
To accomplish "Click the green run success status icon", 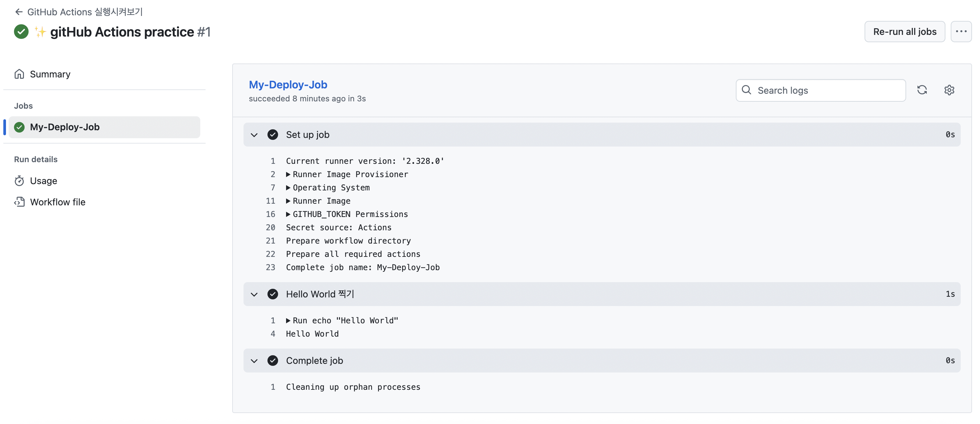I will coord(21,32).
